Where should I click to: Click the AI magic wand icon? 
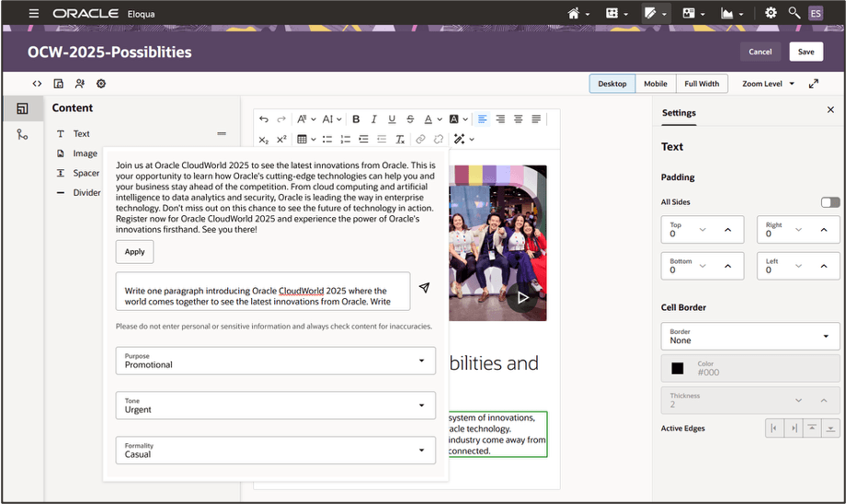460,139
